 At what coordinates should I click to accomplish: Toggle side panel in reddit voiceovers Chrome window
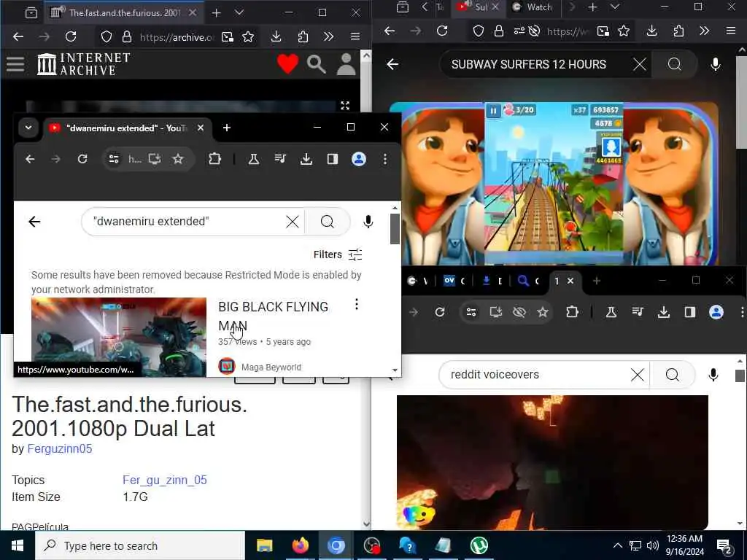[690, 312]
